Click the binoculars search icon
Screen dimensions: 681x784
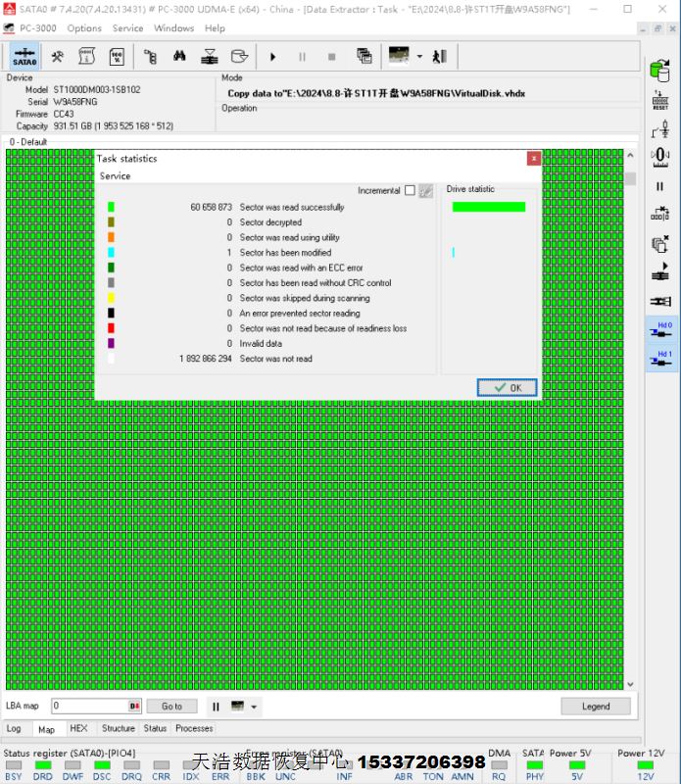coord(179,57)
